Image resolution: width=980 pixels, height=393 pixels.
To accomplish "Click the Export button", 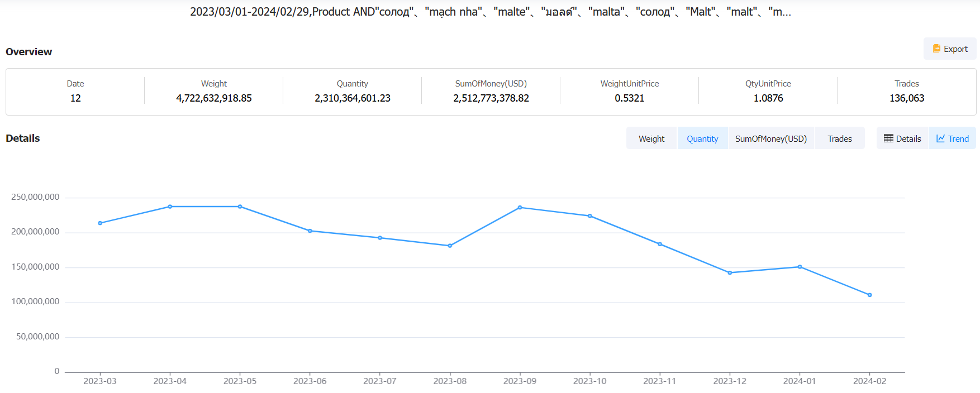I will point(950,49).
